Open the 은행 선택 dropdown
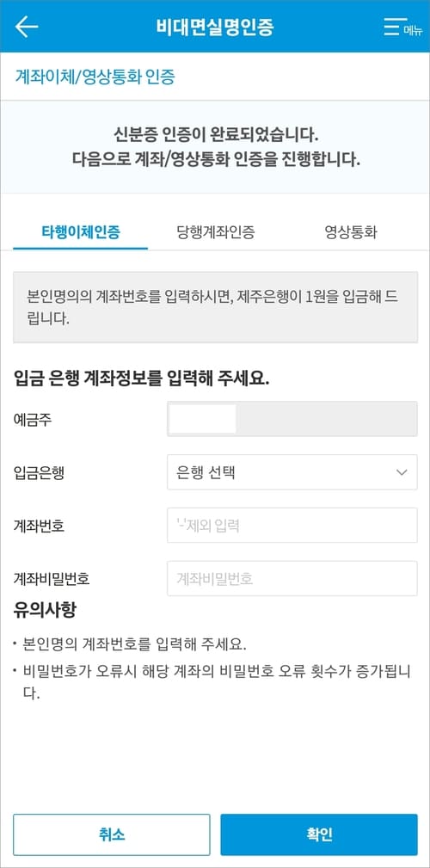The width and height of the screenshot is (430, 868). [x=292, y=472]
